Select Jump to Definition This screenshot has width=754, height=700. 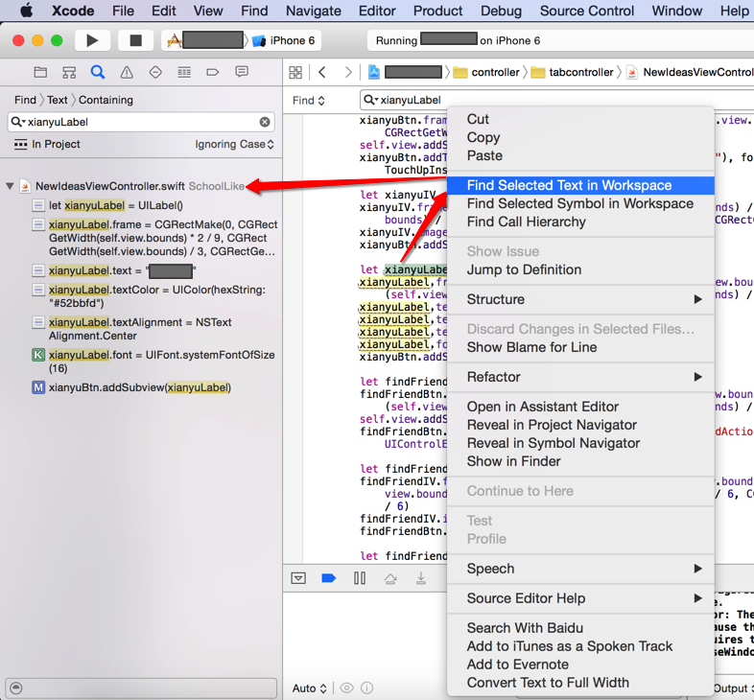(x=580, y=269)
